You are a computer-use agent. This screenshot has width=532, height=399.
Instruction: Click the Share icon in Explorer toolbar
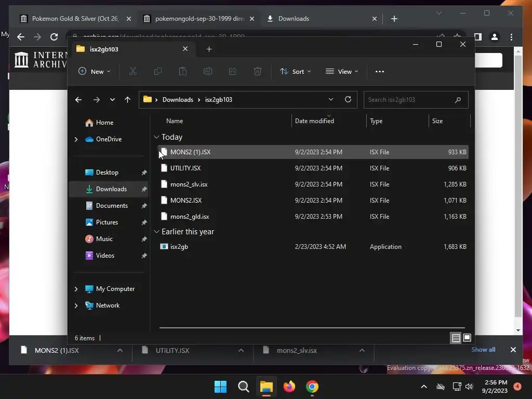[233, 71]
